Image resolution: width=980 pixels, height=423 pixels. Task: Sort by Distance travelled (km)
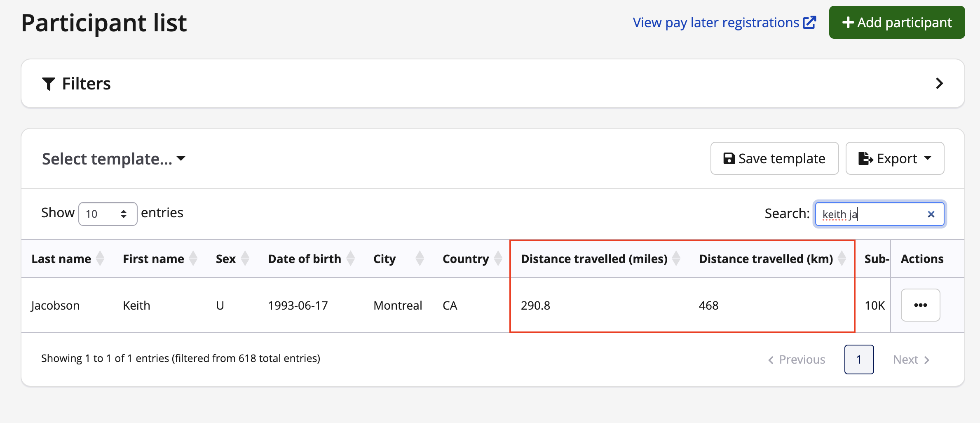point(842,258)
